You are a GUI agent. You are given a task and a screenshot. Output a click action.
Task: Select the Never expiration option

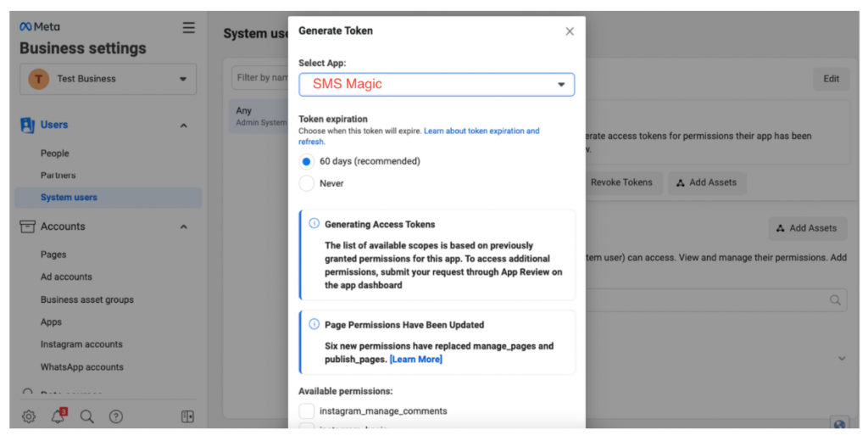pos(306,183)
